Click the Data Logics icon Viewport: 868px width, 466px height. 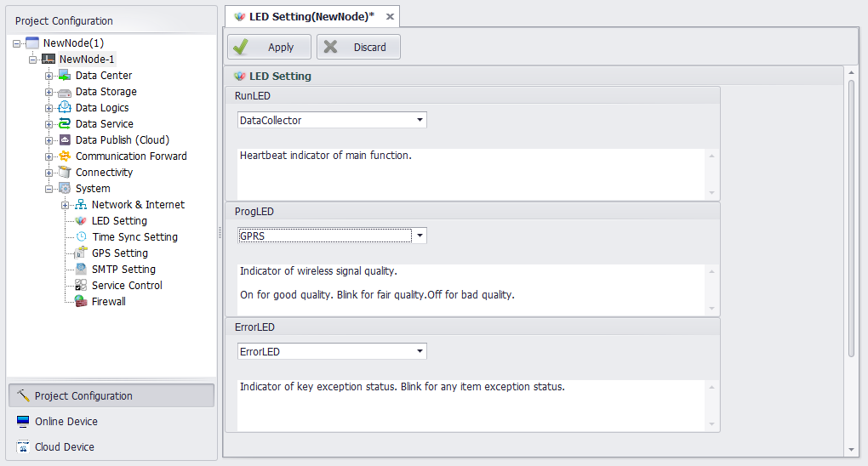pyautogui.click(x=64, y=108)
